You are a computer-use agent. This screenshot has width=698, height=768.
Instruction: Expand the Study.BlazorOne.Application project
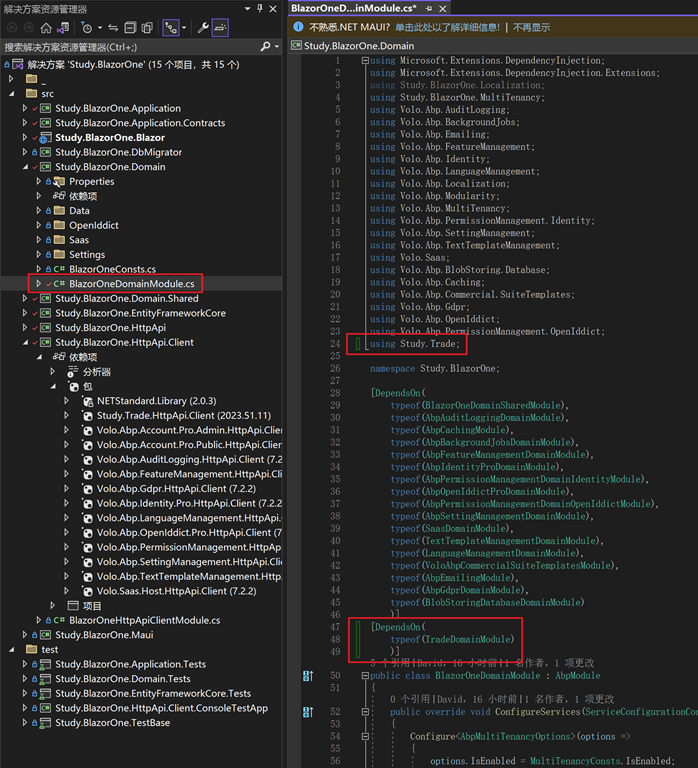(24, 108)
